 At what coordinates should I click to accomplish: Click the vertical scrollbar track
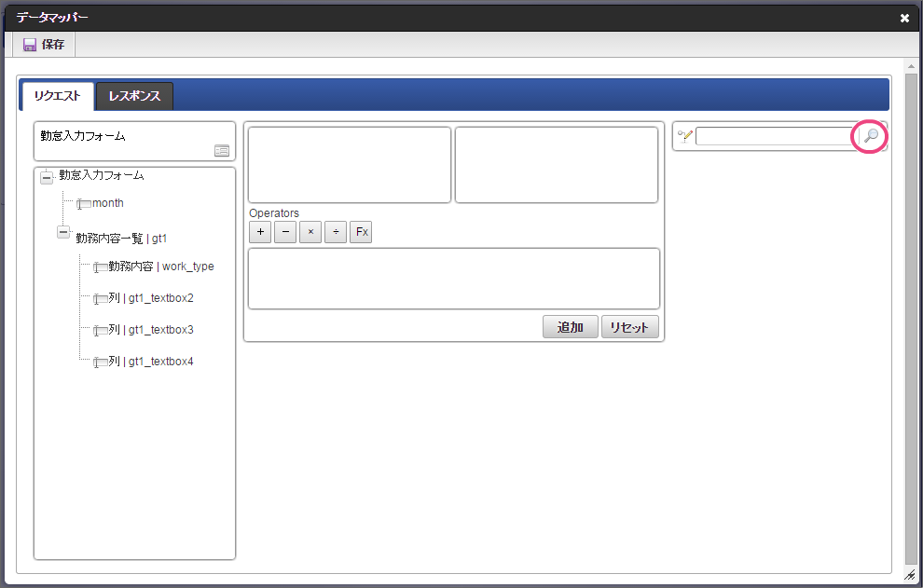point(911,318)
